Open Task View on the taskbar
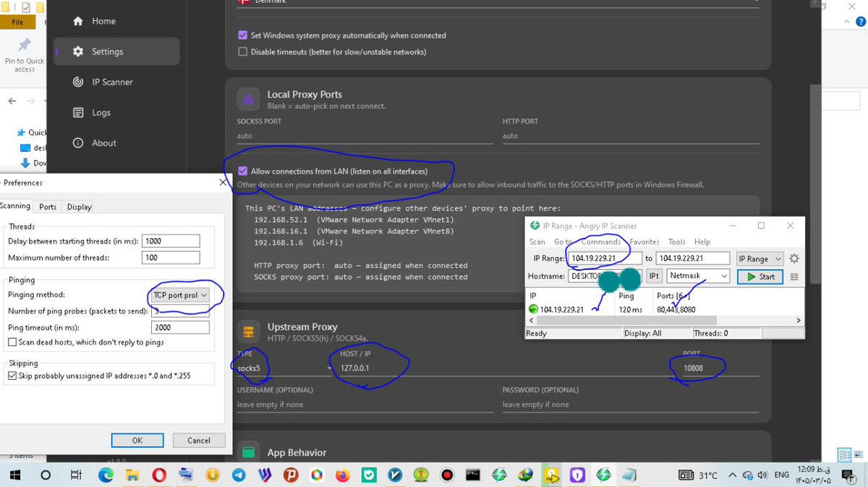Image resolution: width=868 pixels, height=487 pixels. pos(76,475)
